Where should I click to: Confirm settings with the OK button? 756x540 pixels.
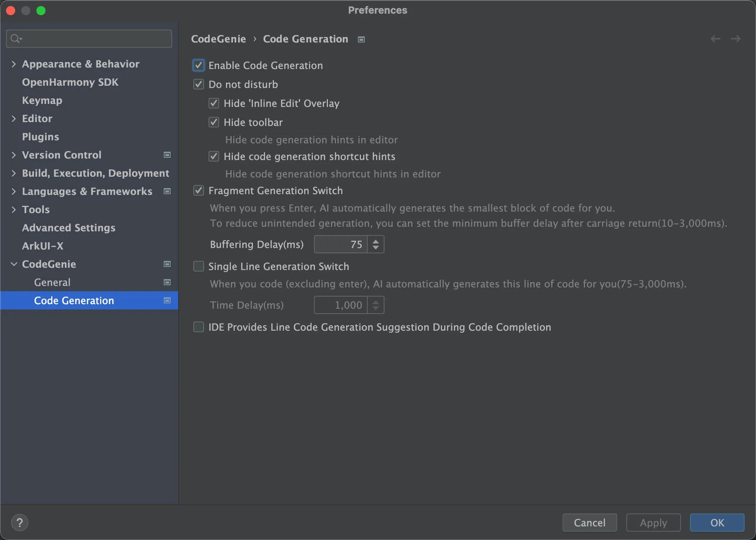coord(717,523)
